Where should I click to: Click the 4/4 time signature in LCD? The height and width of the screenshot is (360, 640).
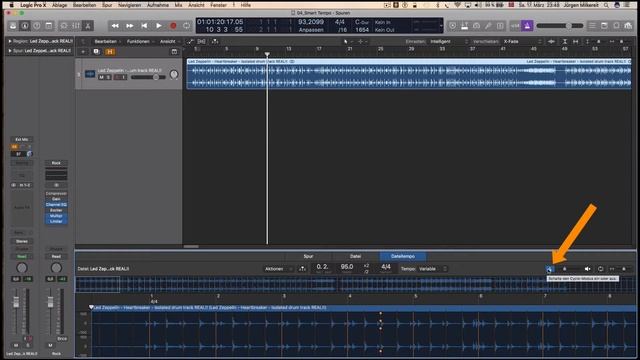point(340,22)
